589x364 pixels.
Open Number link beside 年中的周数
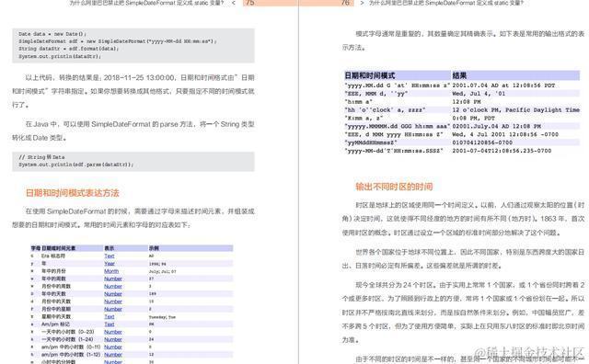click(113, 279)
